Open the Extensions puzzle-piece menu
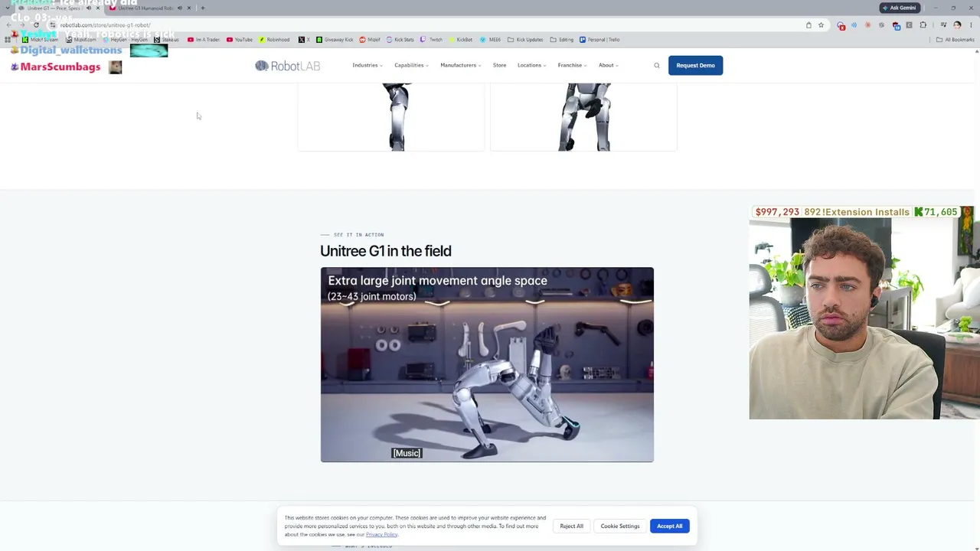Image resolution: width=980 pixels, height=551 pixels. click(923, 25)
